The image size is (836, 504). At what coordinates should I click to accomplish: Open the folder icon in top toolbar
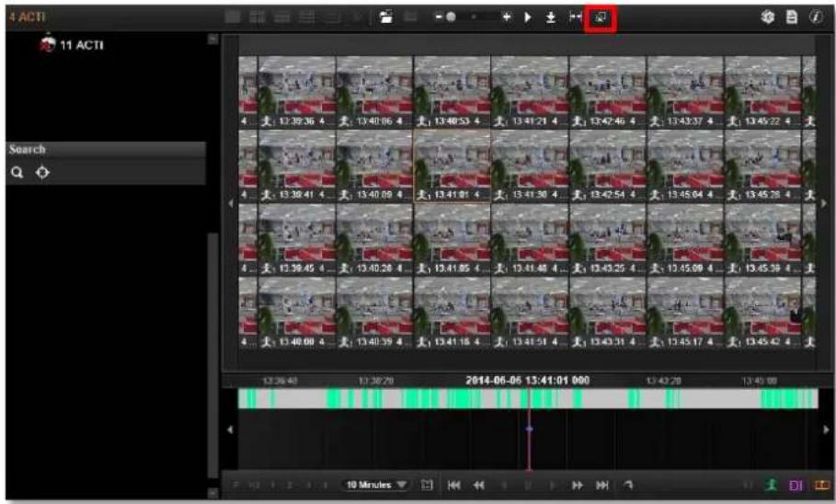click(386, 17)
